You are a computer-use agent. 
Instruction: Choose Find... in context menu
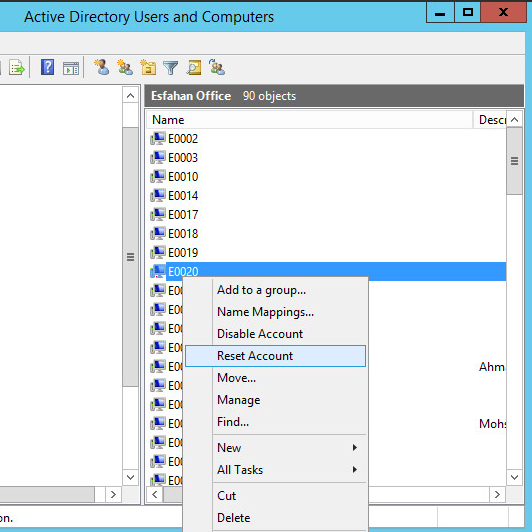pyautogui.click(x=276, y=422)
